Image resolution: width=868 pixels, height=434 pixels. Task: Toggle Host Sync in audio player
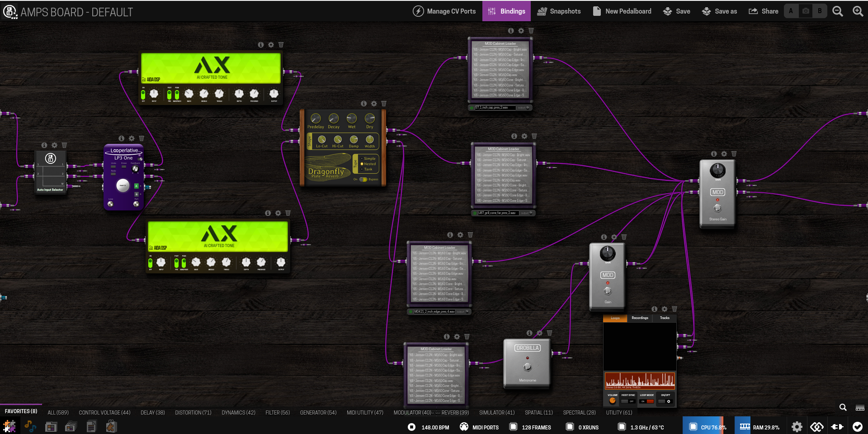[x=628, y=401]
